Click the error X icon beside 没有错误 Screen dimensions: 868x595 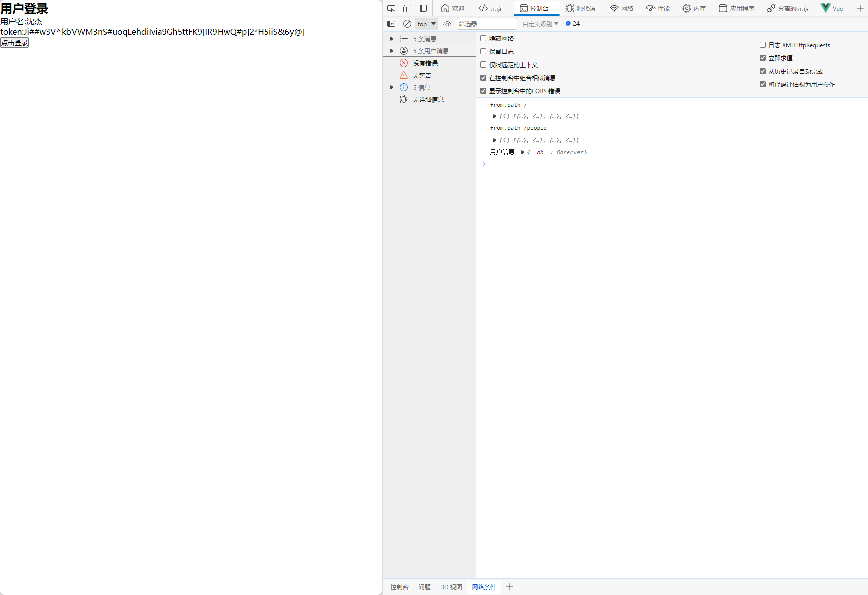pos(404,63)
